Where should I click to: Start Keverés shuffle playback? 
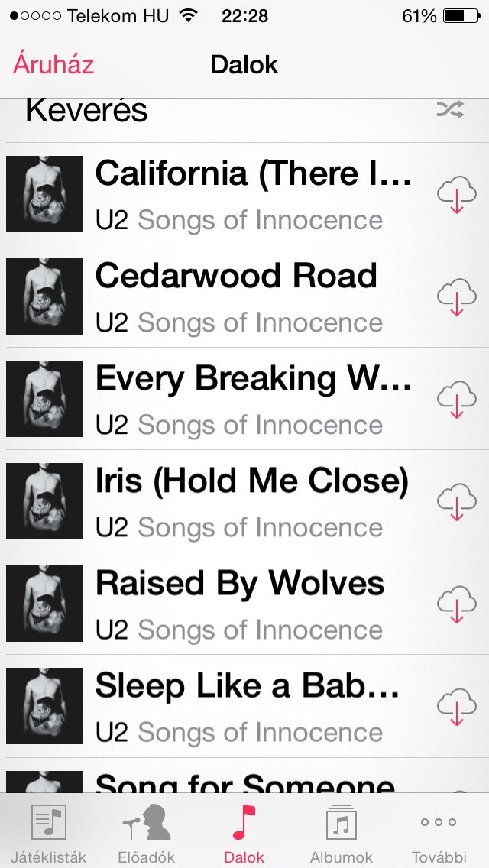244,111
